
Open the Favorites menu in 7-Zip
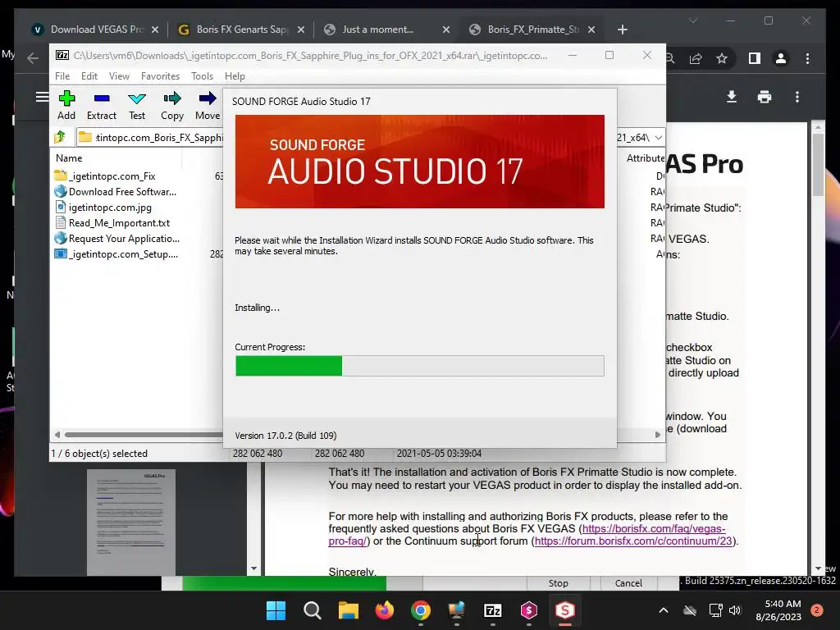click(x=160, y=76)
